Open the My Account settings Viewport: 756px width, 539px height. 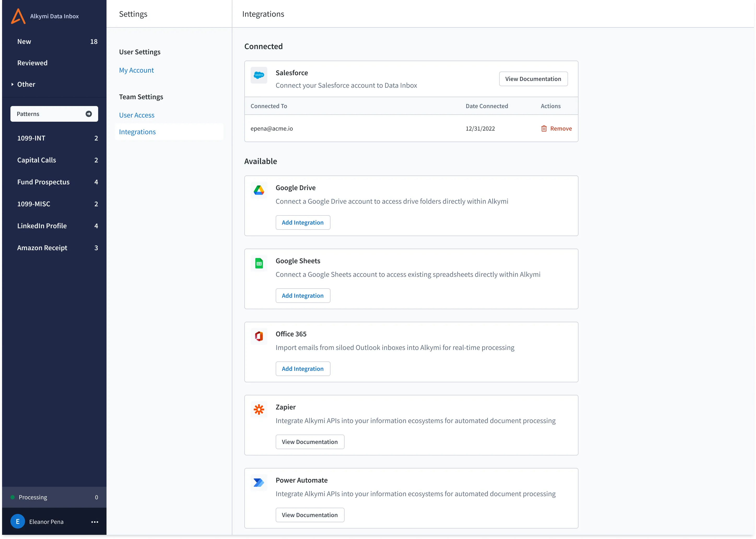[136, 70]
